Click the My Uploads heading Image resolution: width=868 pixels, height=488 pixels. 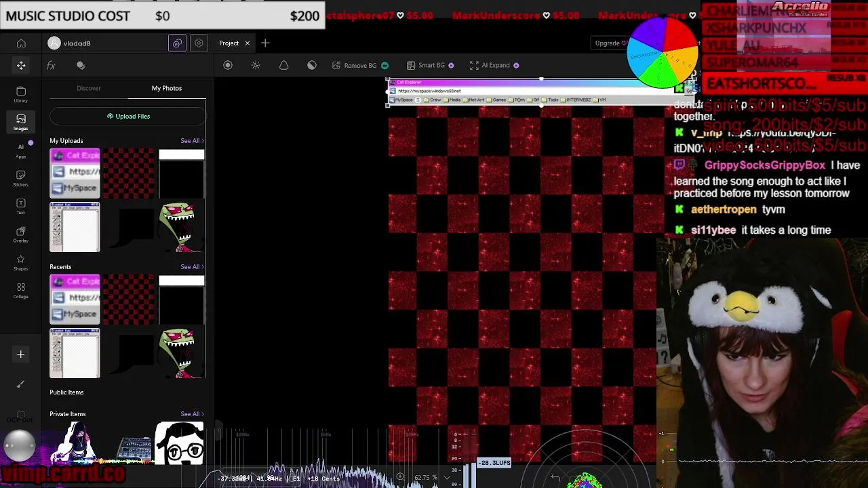(x=66, y=141)
